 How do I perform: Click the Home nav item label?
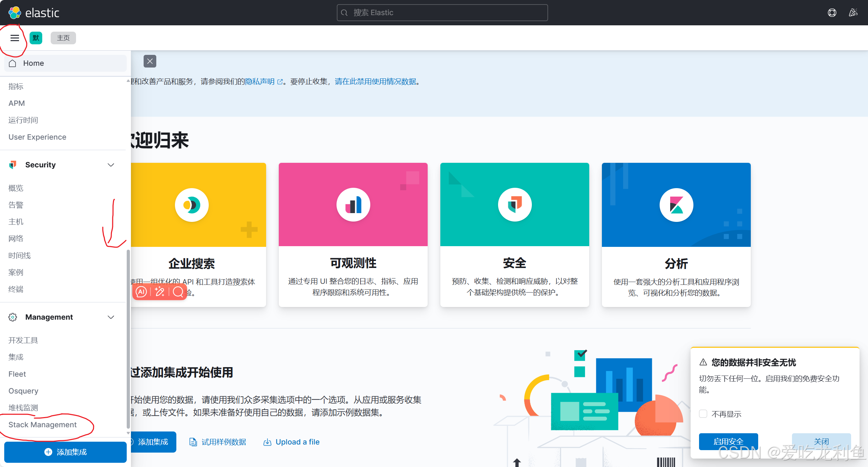[x=33, y=63]
